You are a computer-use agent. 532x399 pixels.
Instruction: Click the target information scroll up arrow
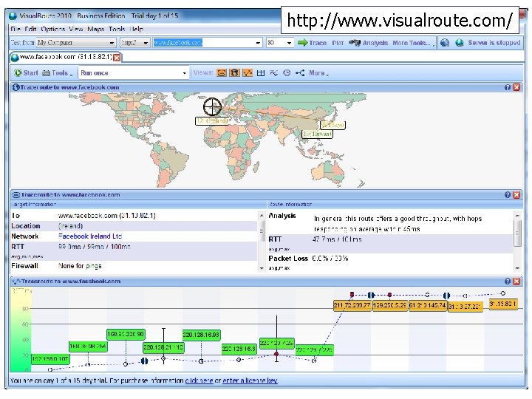click(262, 216)
